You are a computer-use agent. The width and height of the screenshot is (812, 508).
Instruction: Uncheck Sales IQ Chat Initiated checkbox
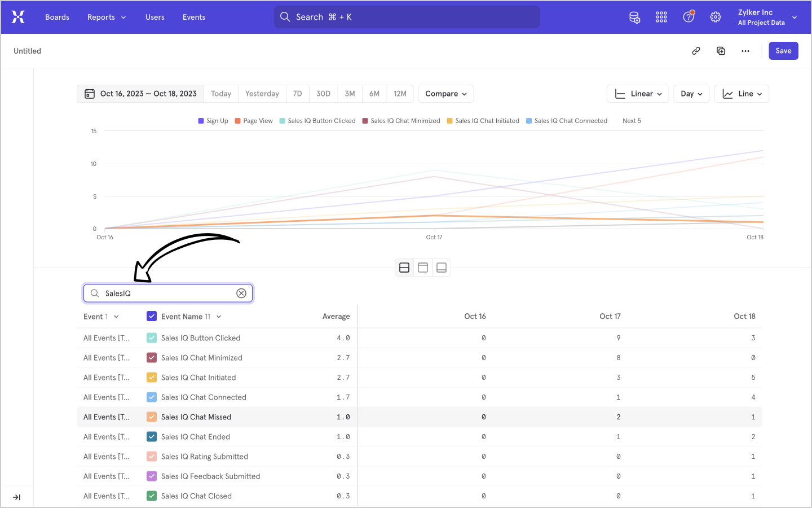152,378
